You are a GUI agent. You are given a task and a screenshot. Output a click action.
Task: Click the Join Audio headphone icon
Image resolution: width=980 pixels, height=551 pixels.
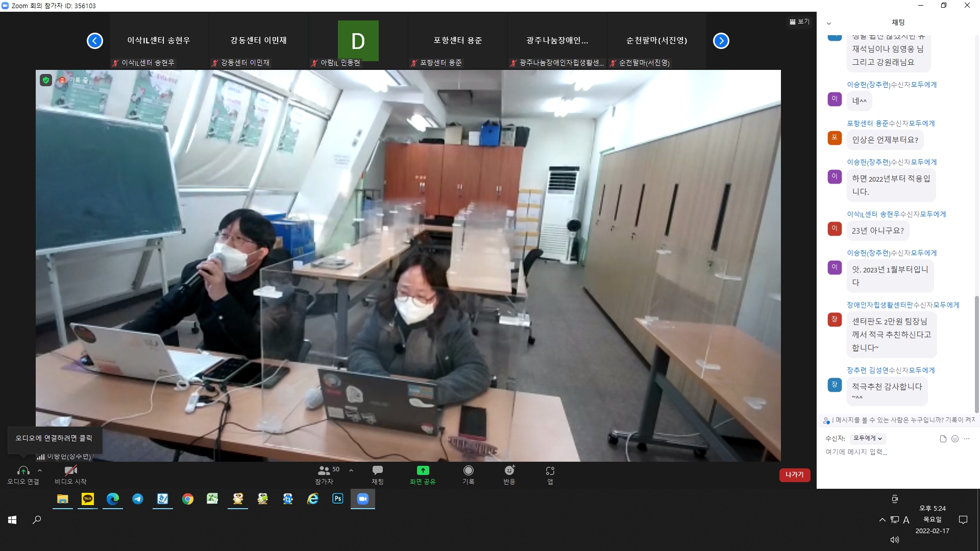23,470
